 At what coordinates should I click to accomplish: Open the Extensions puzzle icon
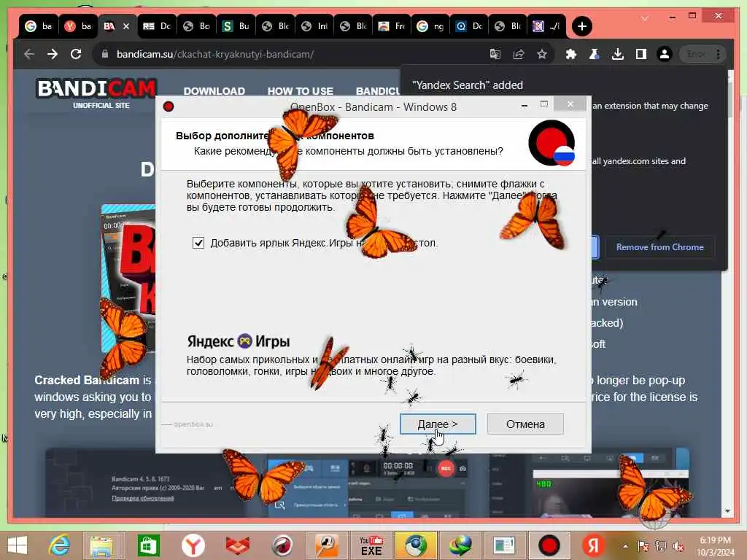[570, 54]
